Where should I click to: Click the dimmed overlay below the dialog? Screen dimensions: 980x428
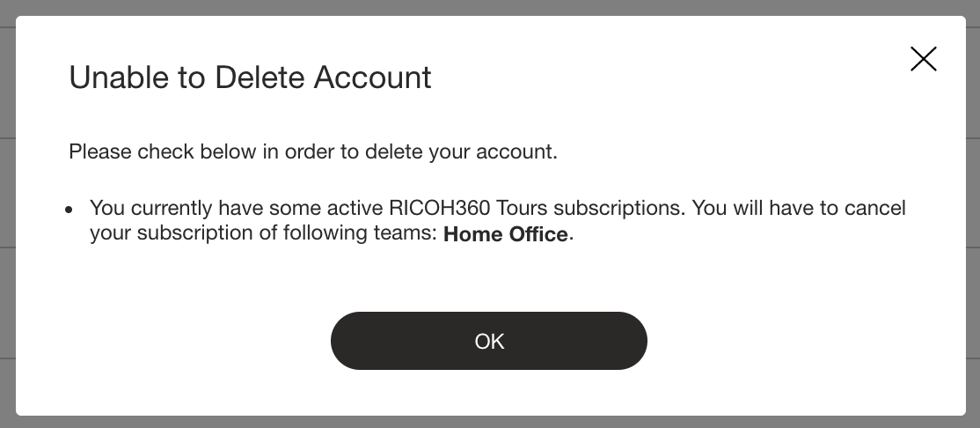click(490, 422)
